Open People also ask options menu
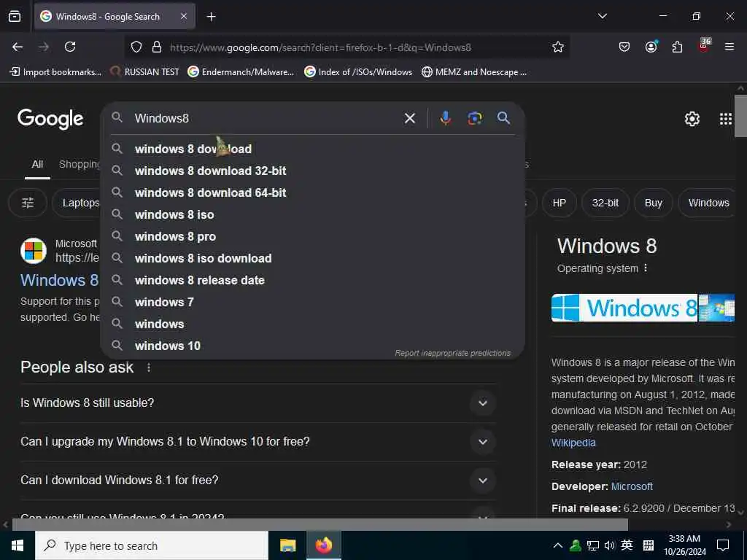This screenshot has height=560, width=747. pyautogui.click(x=149, y=367)
